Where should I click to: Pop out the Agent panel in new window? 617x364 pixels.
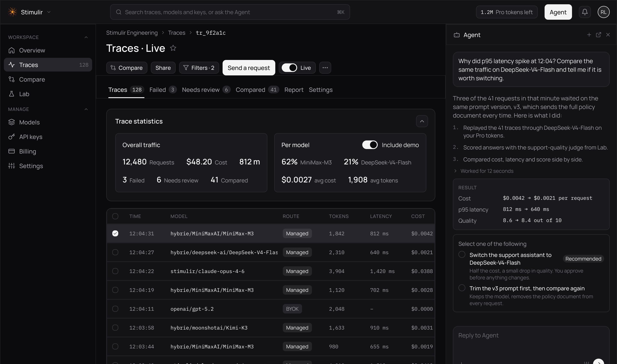[x=598, y=35]
